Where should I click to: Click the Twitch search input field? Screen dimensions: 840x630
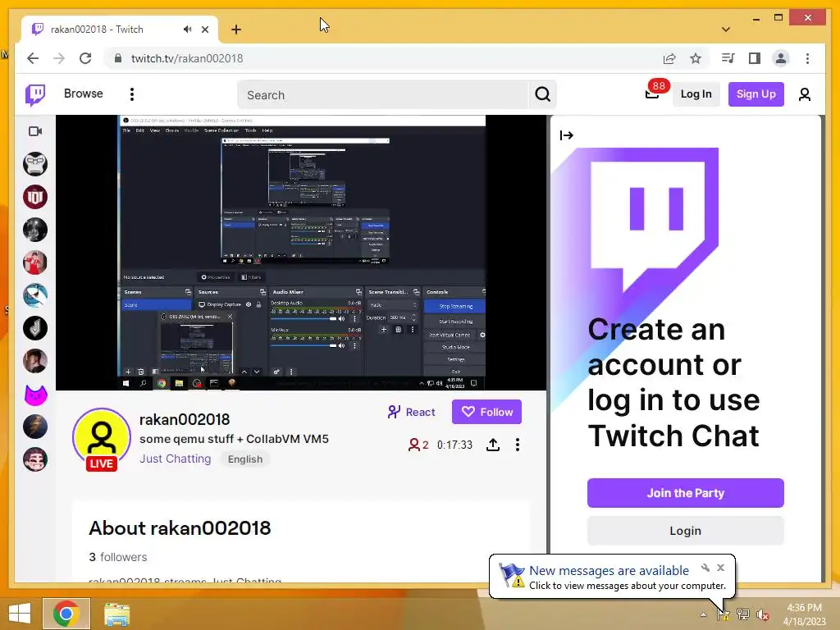[x=382, y=95]
